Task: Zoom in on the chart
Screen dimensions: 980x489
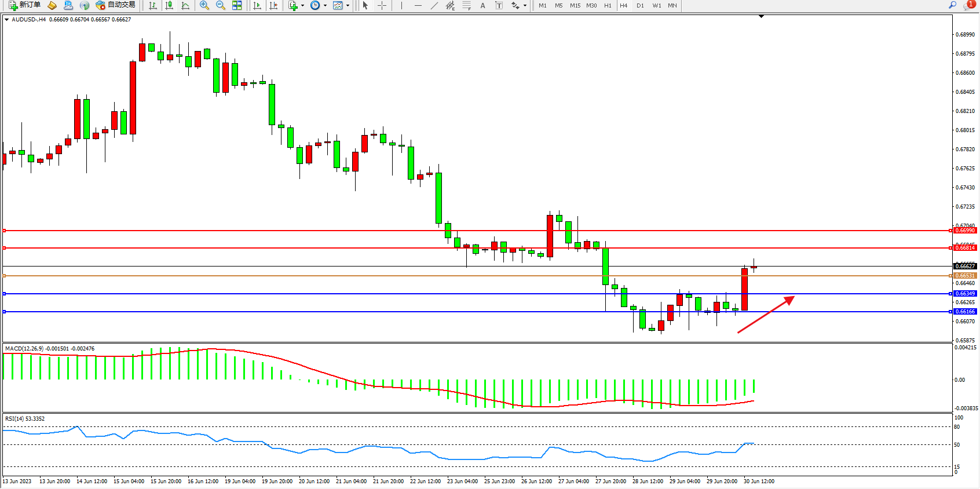Action: [204, 6]
